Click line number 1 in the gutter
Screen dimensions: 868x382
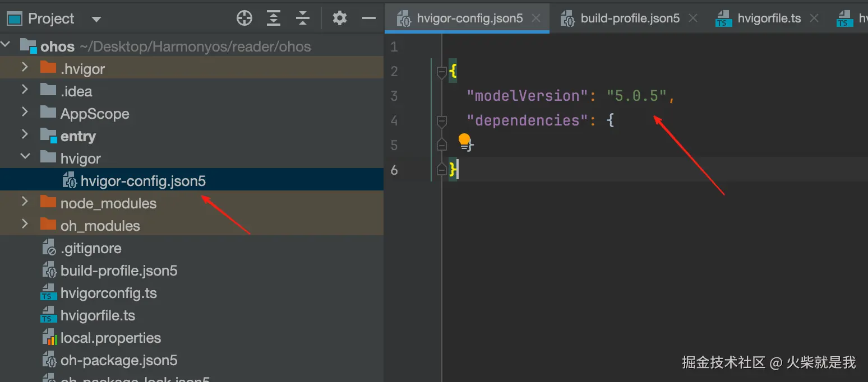point(394,46)
